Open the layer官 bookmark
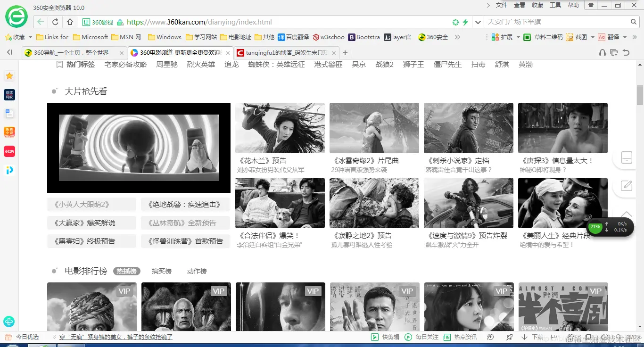The width and height of the screenshot is (644, 347). (397, 37)
